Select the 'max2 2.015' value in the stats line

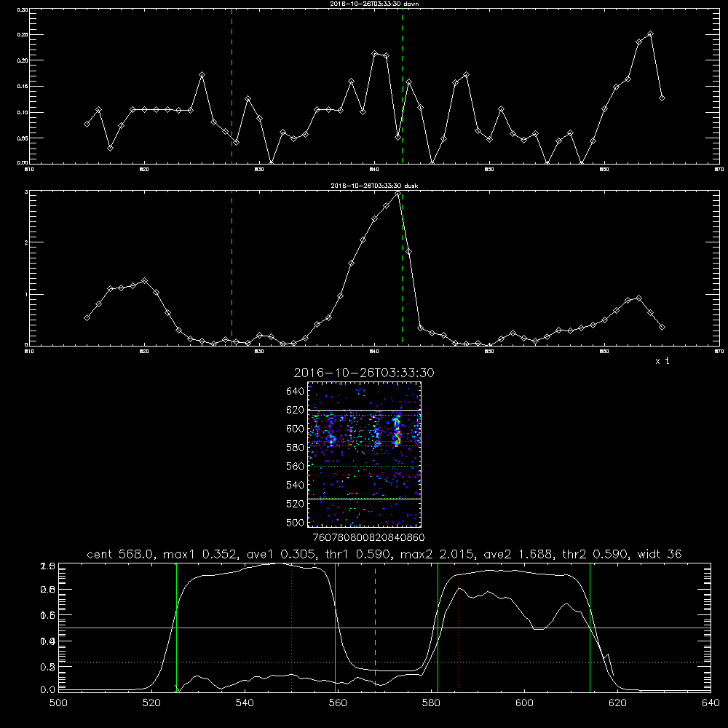pos(437,554)
